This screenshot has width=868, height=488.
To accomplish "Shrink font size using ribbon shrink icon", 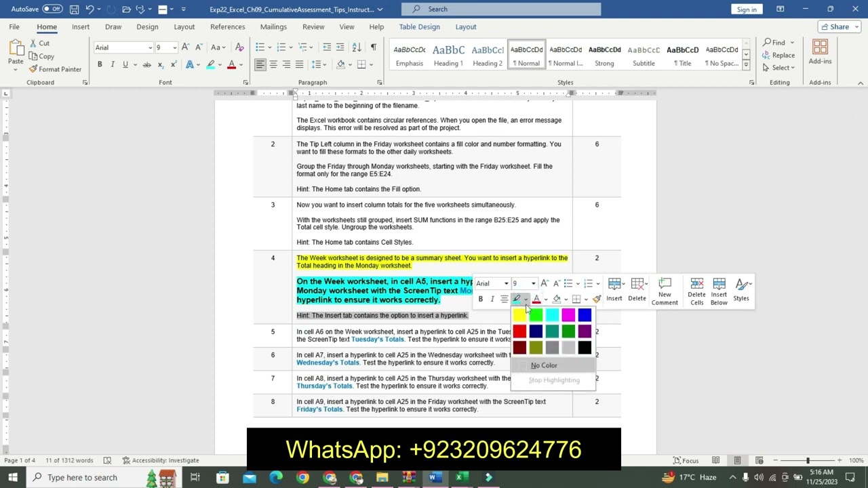I will click(198, 47).
